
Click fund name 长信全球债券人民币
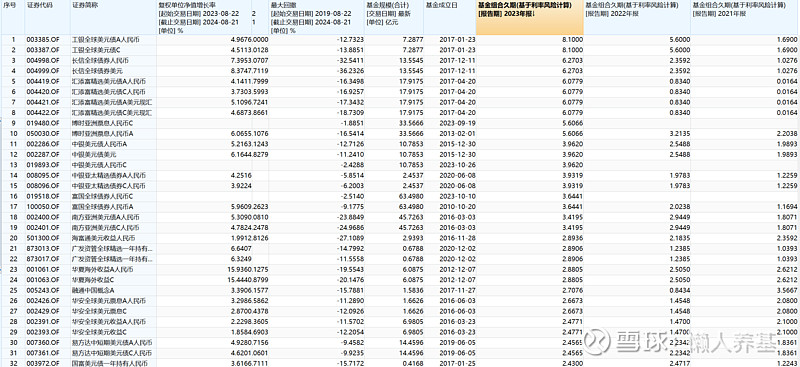click(102, 60)
